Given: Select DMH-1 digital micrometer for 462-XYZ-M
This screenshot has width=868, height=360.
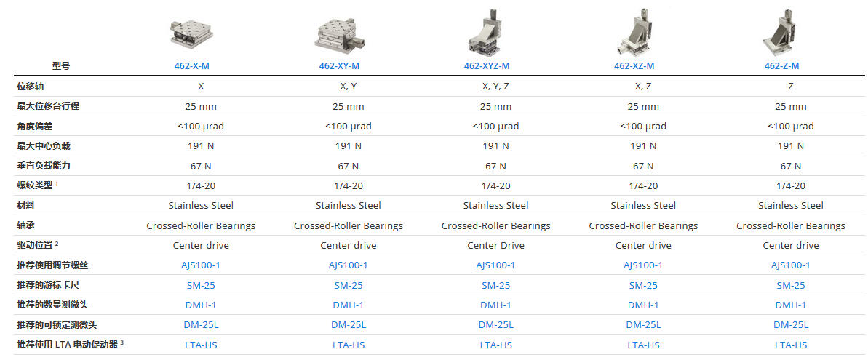Looking at the screenshot, I should pos(495,305).
